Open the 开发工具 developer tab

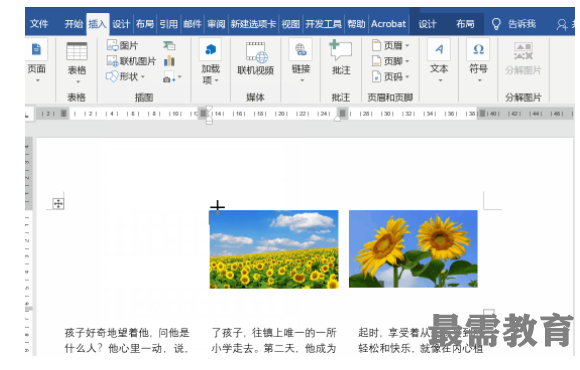pos(323,24)
